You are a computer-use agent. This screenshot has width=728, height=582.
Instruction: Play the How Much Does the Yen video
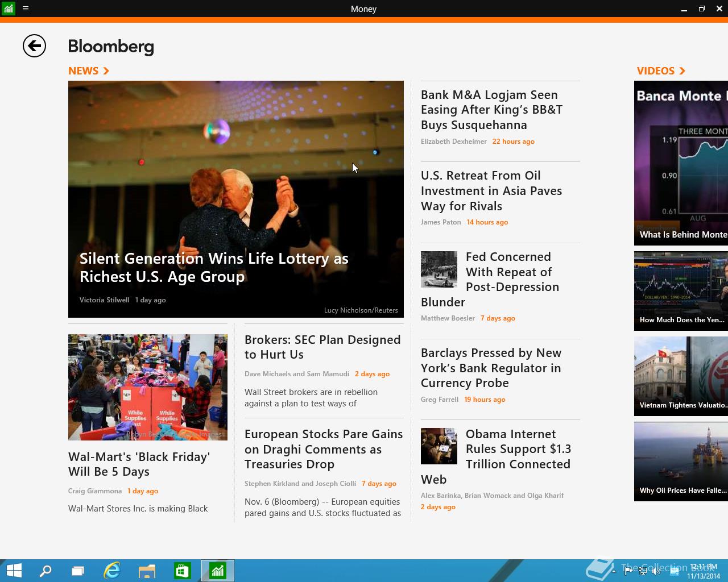point(681,291)
